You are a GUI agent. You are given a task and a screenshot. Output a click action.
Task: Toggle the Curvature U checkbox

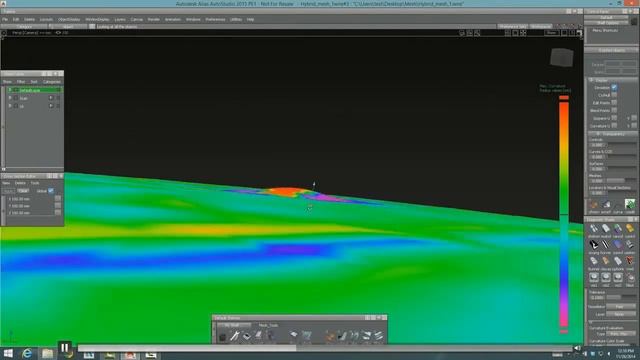click(x=614, y=126)
